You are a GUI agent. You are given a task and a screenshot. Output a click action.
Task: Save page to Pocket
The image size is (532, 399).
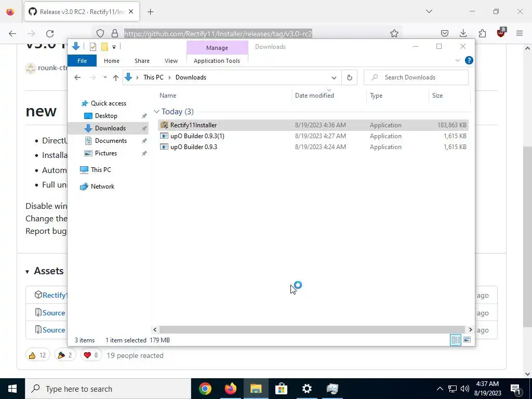click(445, 33)
